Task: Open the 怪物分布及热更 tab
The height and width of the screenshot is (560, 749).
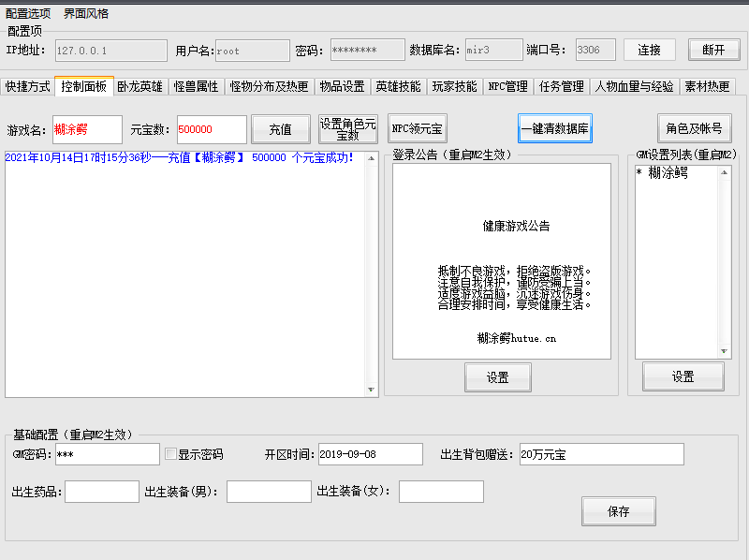Action: [x=269, y=86]
